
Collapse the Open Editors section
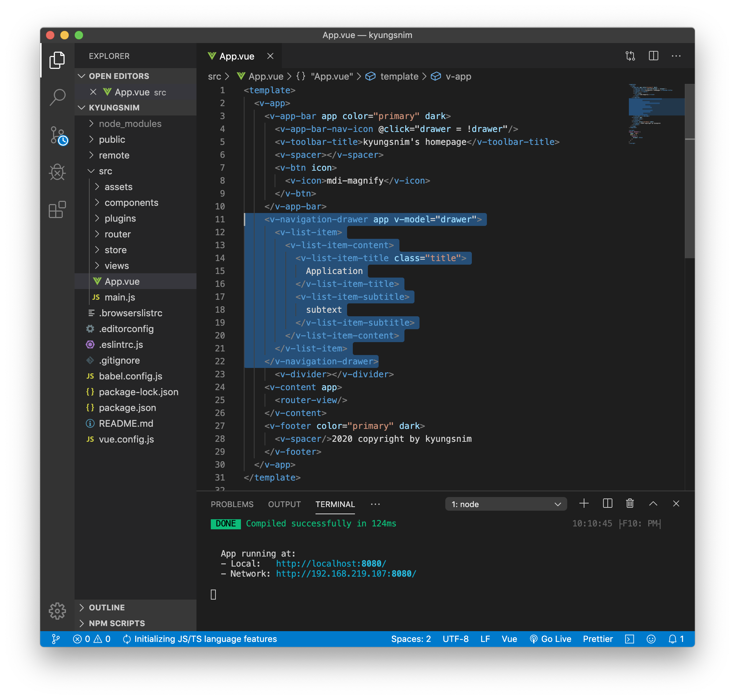[x=82, y=76]
